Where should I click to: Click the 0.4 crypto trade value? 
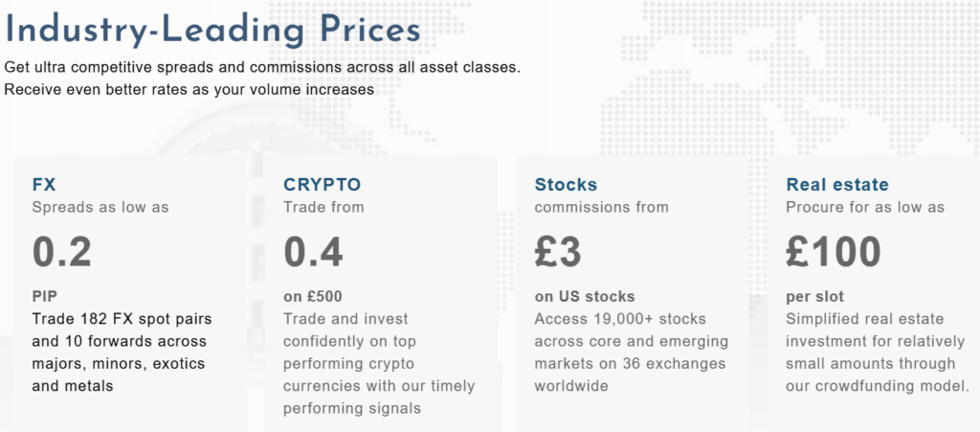click(313, 251)
